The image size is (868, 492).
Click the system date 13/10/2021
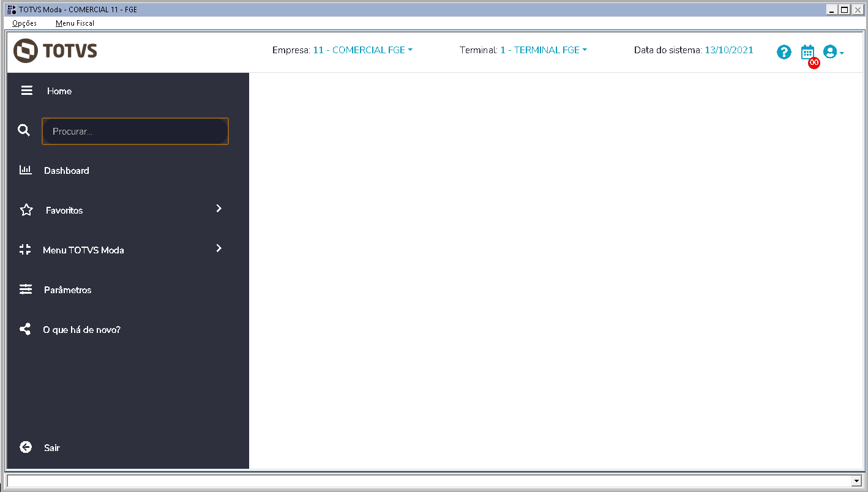coord(729,50)
